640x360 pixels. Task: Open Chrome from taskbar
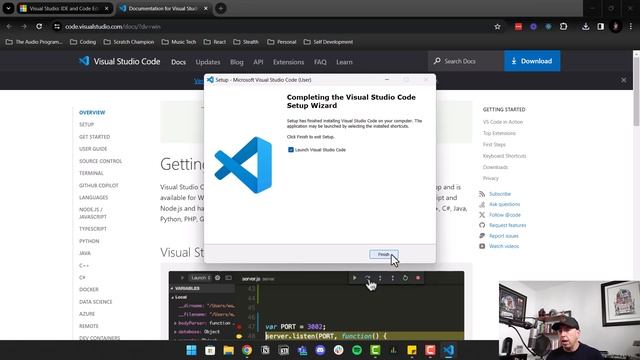(247, 350)
